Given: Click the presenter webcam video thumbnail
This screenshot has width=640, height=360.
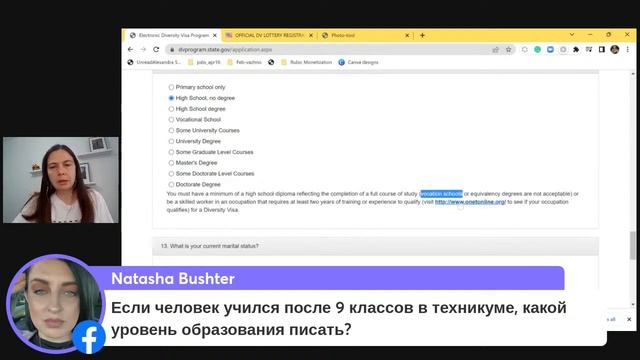Looking at the screenshot, I should click(x=61, y=180).
